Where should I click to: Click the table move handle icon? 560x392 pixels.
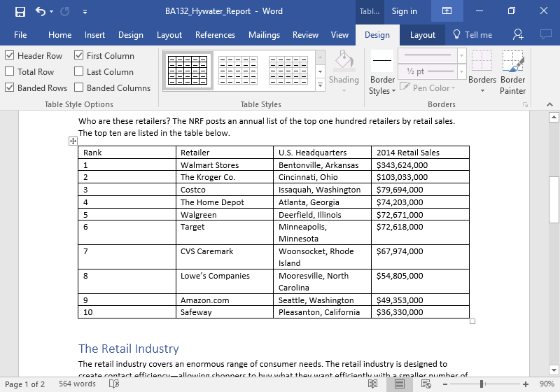(x=73, y=141)
